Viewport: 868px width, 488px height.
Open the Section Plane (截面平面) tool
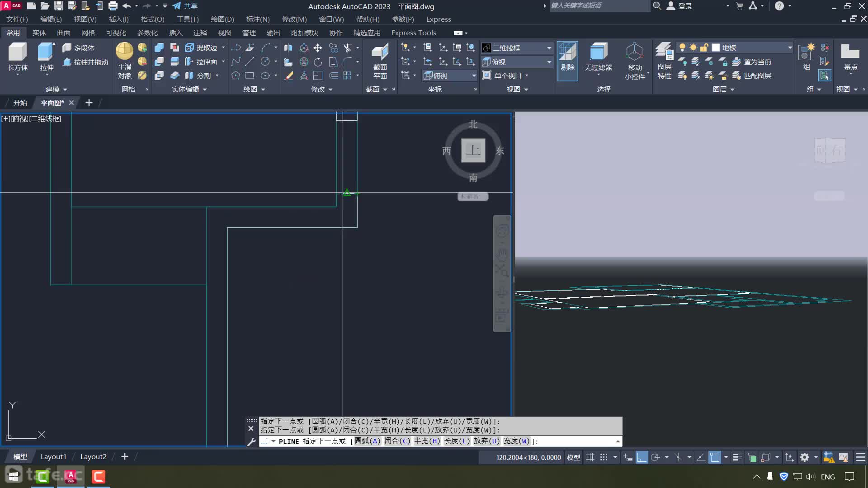click(380, 61)
